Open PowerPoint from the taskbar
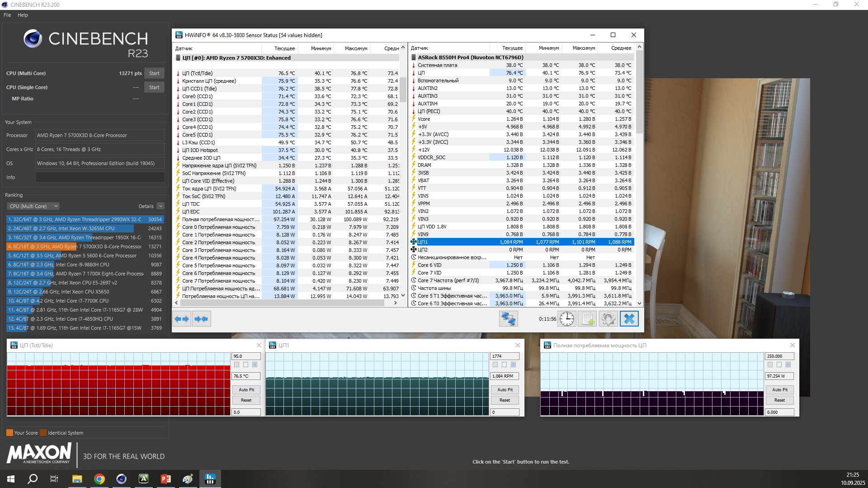 click(x=165, y=479)
